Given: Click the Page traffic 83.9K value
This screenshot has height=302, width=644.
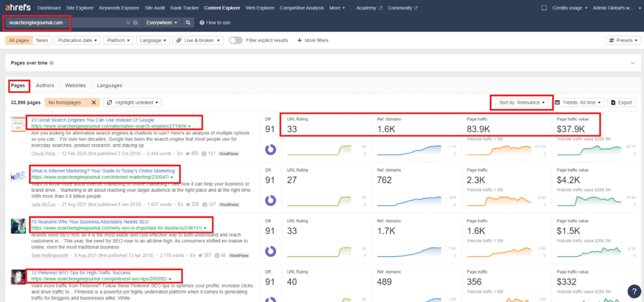Looking at the screenshot, I should (x=479, y=130).
